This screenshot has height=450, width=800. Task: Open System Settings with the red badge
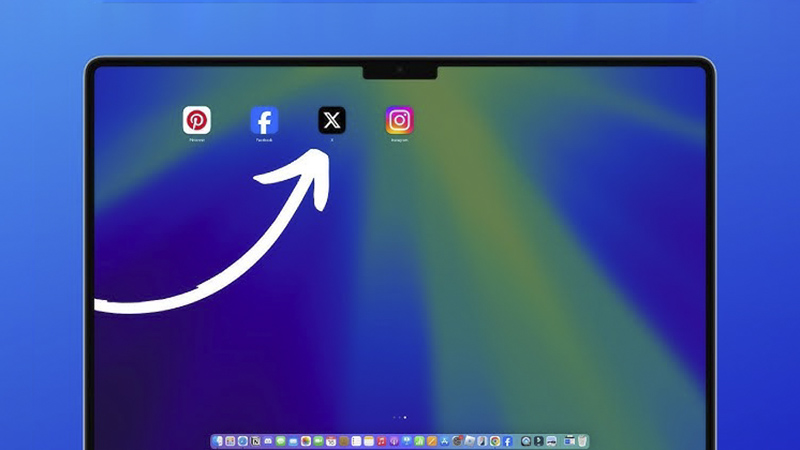pyautogui.click(x=457, y=441)
